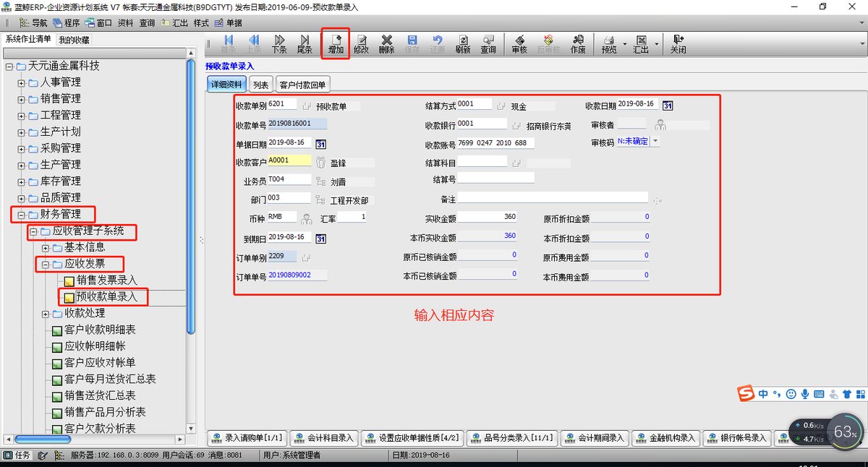
Task: Switch to 金融机构录入 window tab
Action: click(x=665, y=437)
